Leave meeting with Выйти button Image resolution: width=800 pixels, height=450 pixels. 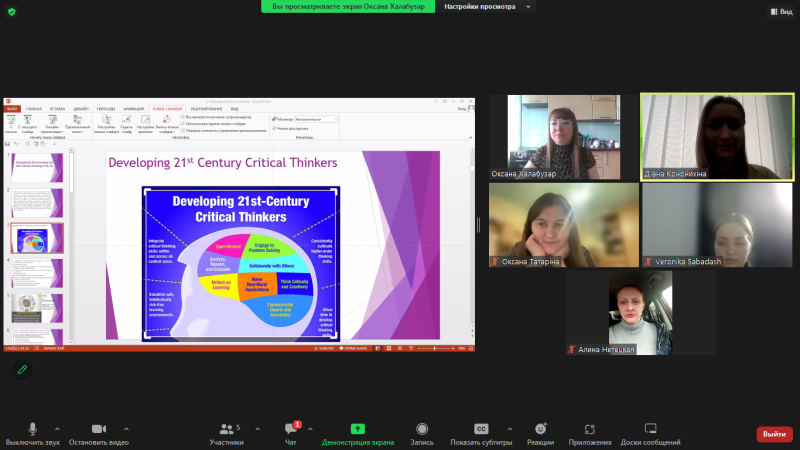pos(774,434)
